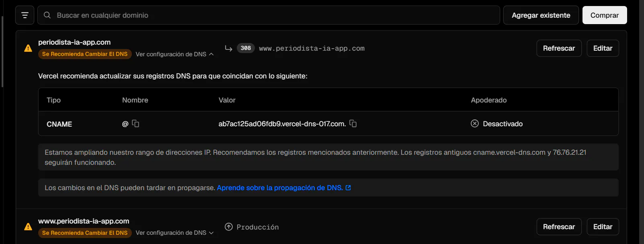Open the filter icon button beside search

pos(25,15)
